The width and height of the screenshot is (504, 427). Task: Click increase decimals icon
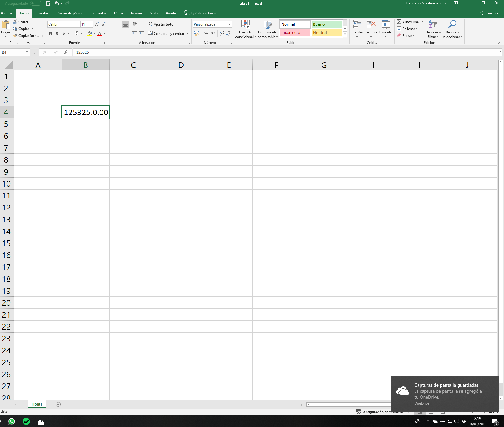[222, 33]
